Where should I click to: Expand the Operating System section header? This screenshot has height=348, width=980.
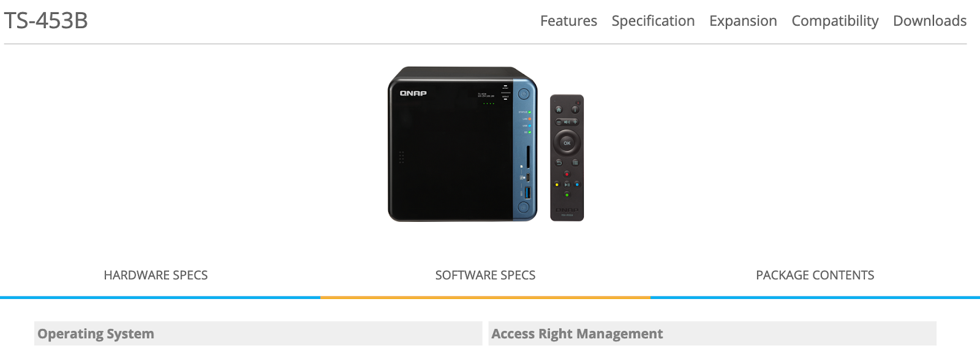tap(258, 333)
